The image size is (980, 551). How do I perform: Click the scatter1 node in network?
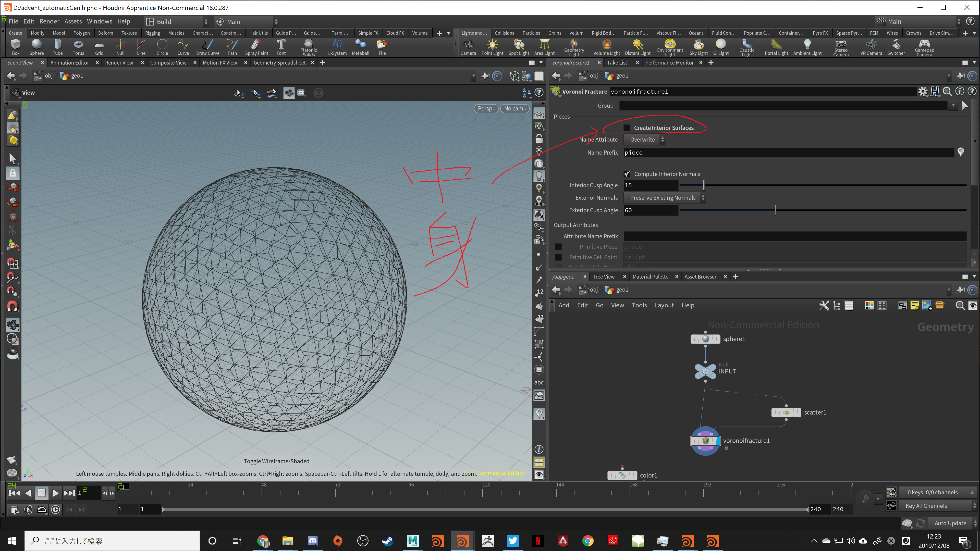point(786,412)
